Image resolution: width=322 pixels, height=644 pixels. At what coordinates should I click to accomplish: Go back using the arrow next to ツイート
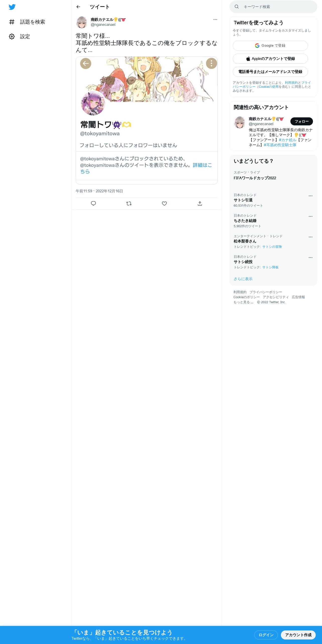tap(78, 7)
